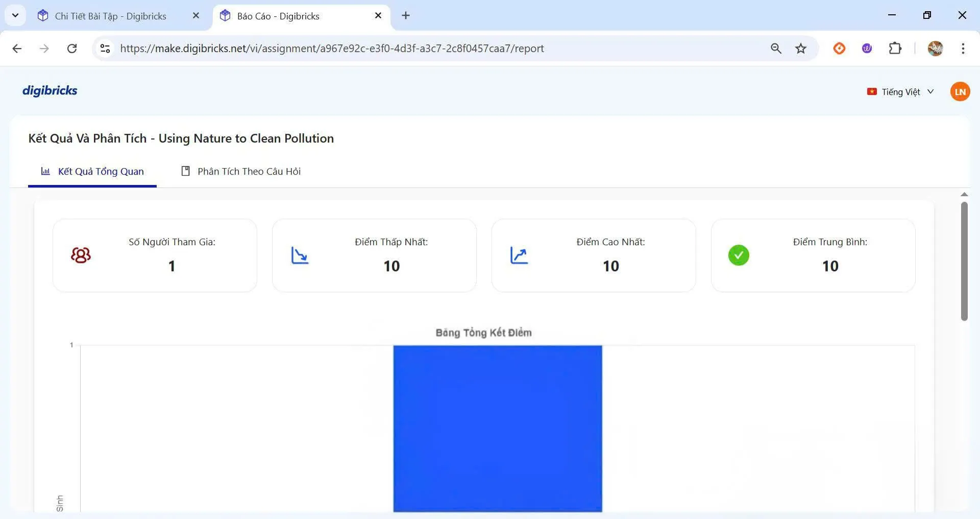Click the blue bar in score chart
The image size is (980, 519).
497,428
